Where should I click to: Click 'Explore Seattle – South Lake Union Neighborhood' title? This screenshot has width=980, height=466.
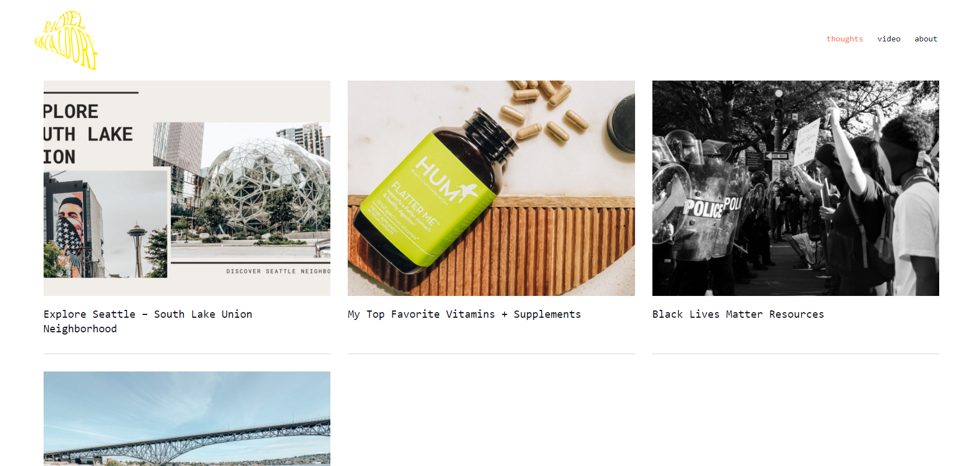click(x=148, y=321)
